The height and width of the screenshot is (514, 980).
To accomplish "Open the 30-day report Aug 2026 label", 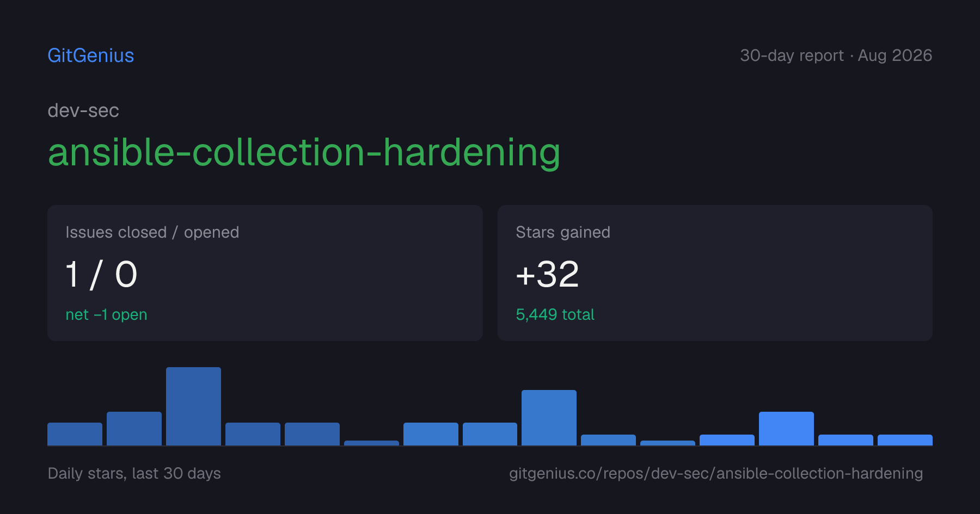I will [836, 55].
